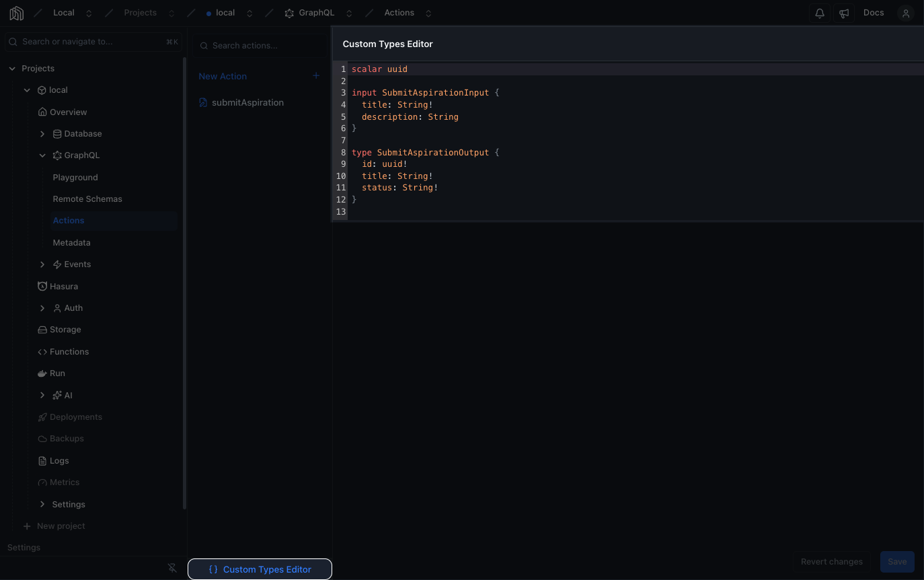
Task: Open the Projects breadcrumb switcher arrows
Action: 171,13
